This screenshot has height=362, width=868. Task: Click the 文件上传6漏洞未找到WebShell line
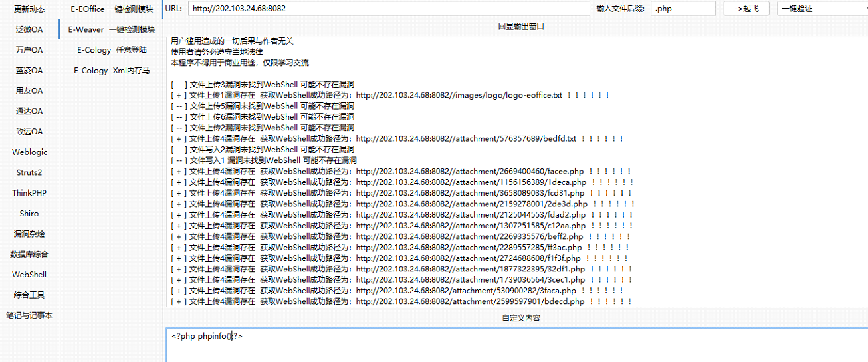tap(262, 117)
